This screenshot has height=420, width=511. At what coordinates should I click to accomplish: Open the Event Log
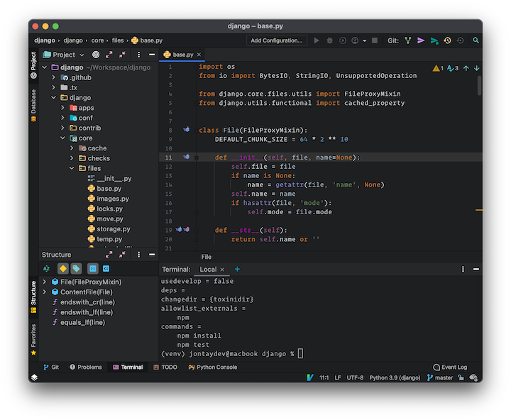coord(450,367)
